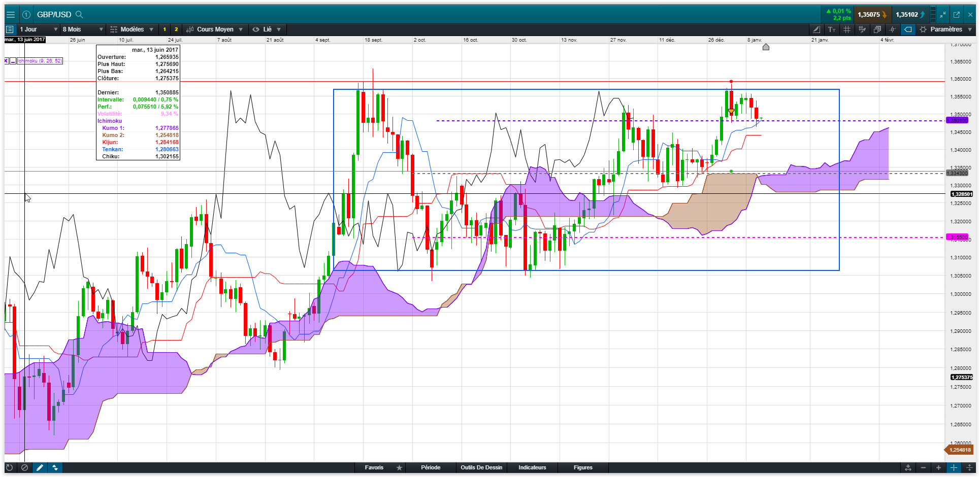This screenshot has height=477, width=980.
Task: Toggle the arrows button beside the pencil
Action: point(55,468)
